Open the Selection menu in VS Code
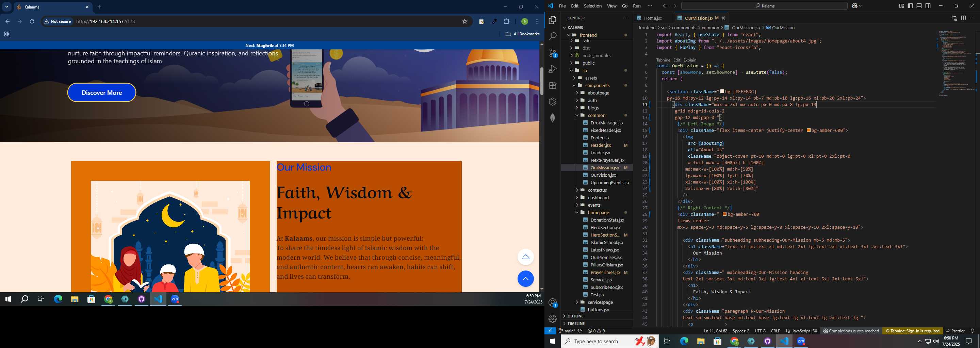 click(593, 6)
